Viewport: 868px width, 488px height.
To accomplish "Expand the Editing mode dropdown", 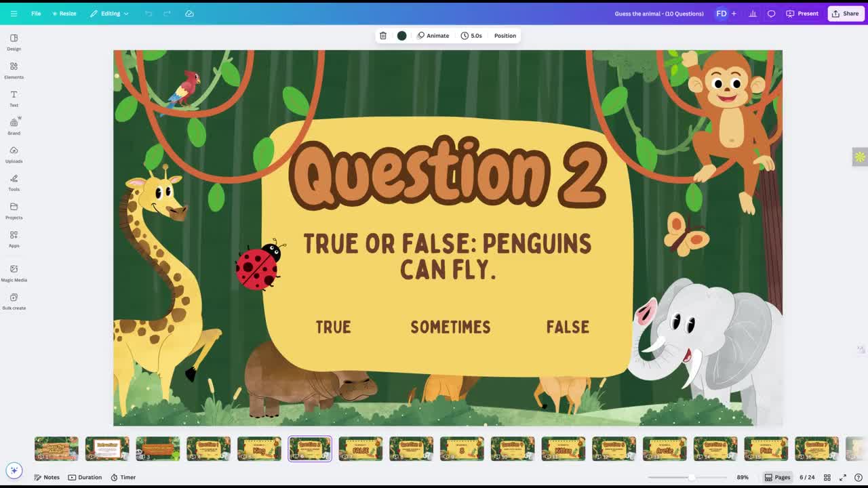I will pyautogui.click(x=109, y=14).
